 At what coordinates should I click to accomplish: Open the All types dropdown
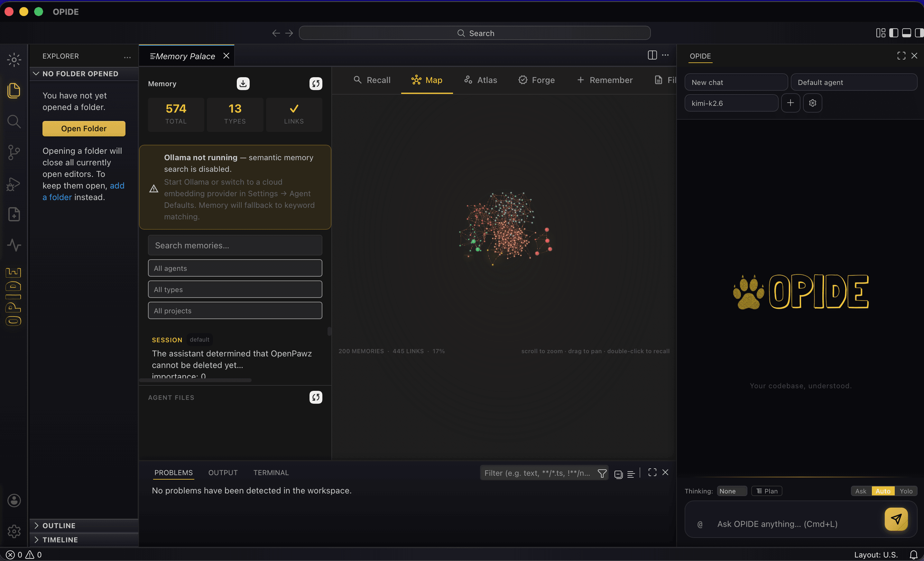point(235,289)
